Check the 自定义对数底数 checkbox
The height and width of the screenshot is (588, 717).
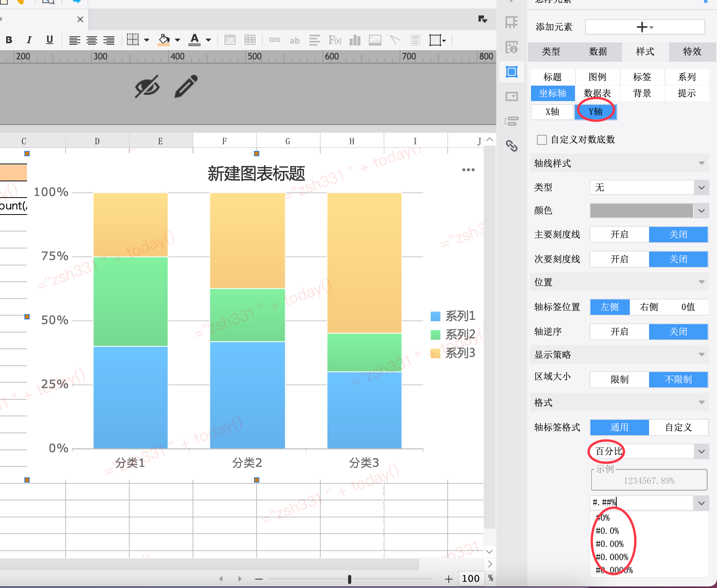(542, 140)
